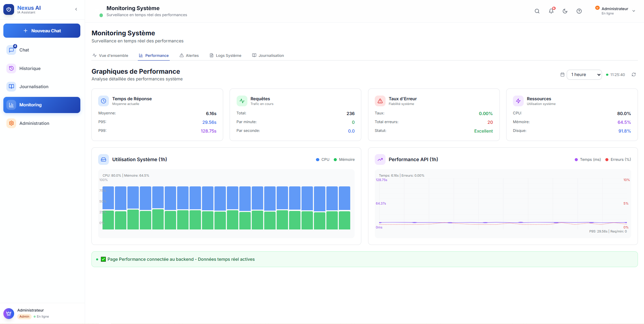Viewport: 644px width, 324px height.
Task: Start a Nouveau Chat
Action: coord(42,31)
